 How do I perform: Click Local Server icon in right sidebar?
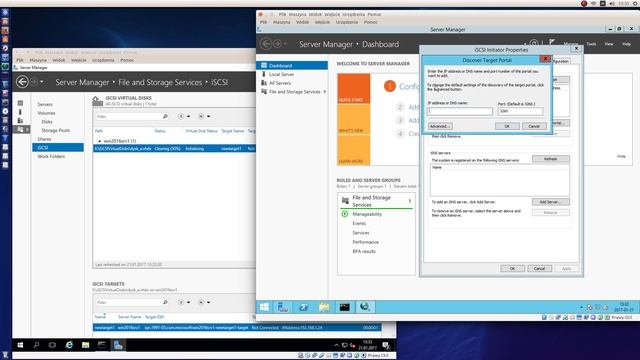[x=264, y=74]
